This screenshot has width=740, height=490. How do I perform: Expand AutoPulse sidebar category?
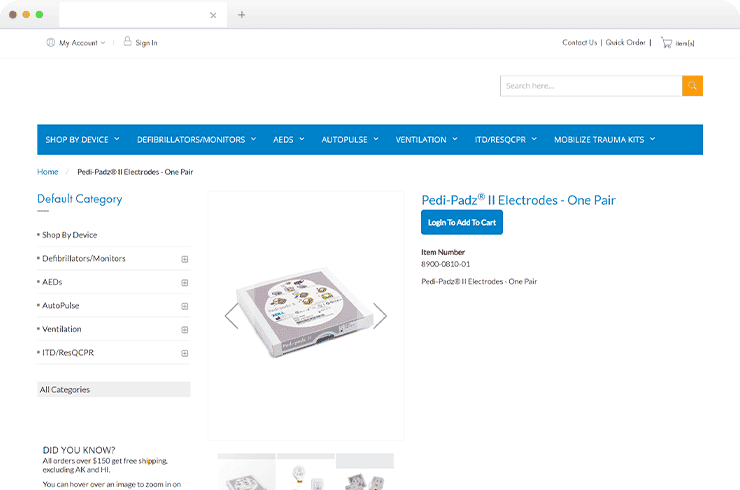[x=185, y=306]
